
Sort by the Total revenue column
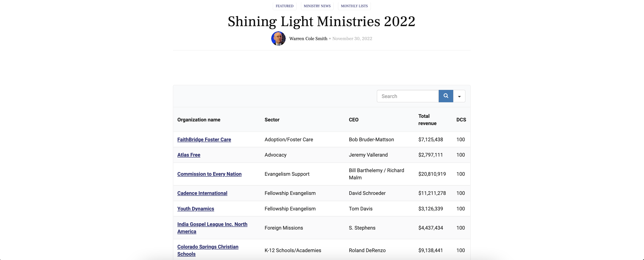coord(427,119)
